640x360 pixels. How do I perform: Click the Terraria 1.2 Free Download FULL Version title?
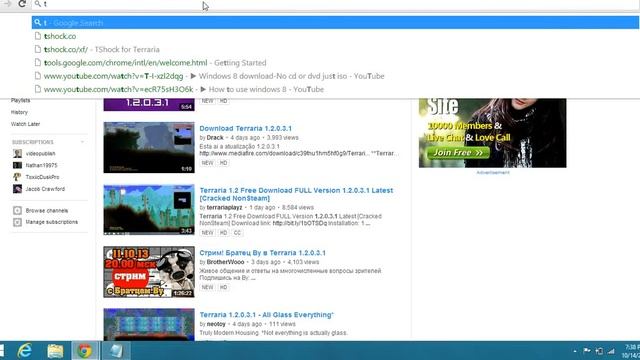coord(296,194)
